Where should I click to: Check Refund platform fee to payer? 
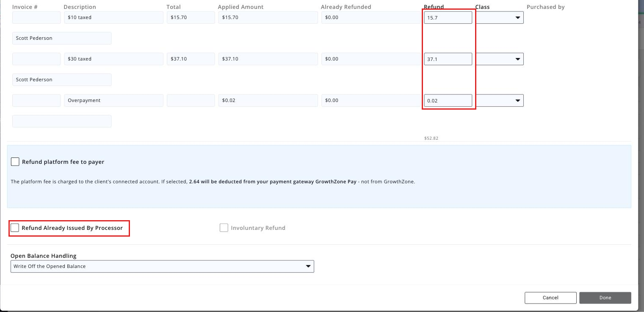[x=15, y=162]
